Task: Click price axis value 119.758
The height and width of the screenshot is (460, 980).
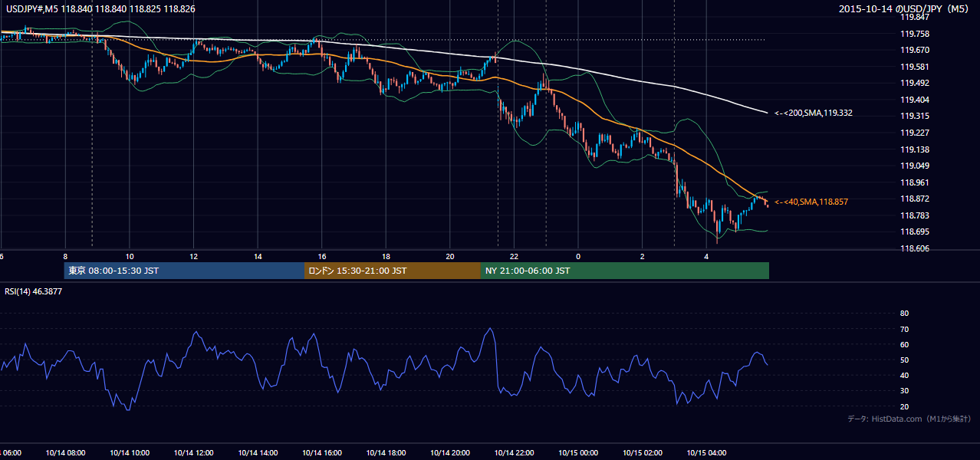Action: coord(914,34)
